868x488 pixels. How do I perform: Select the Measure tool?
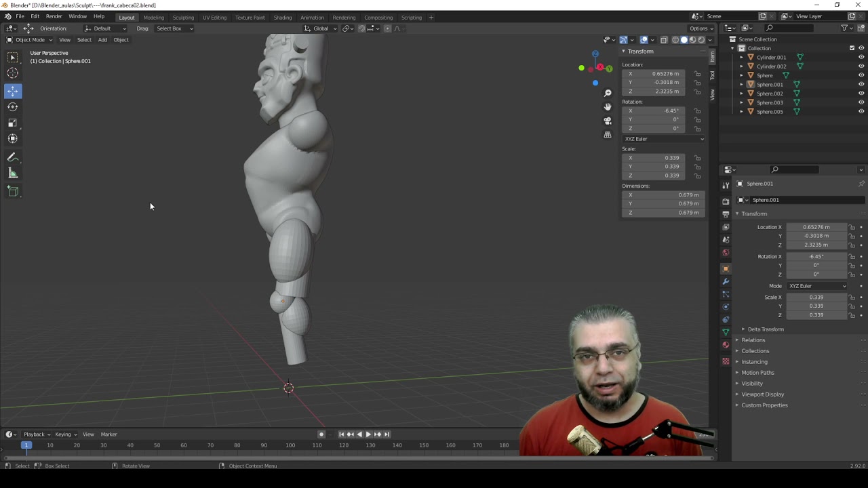tap(13, 174)
